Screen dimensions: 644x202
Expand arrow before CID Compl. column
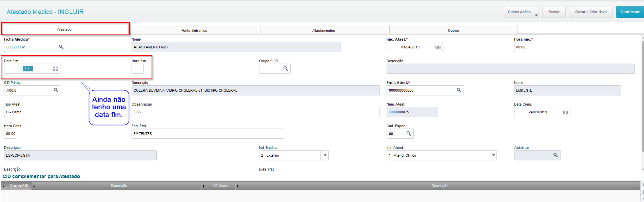coord(203,186)
